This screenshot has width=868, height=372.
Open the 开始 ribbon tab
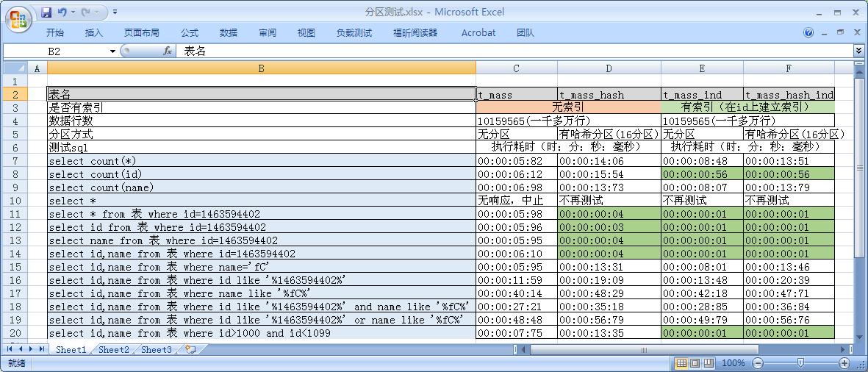click(x=55, y=32)
